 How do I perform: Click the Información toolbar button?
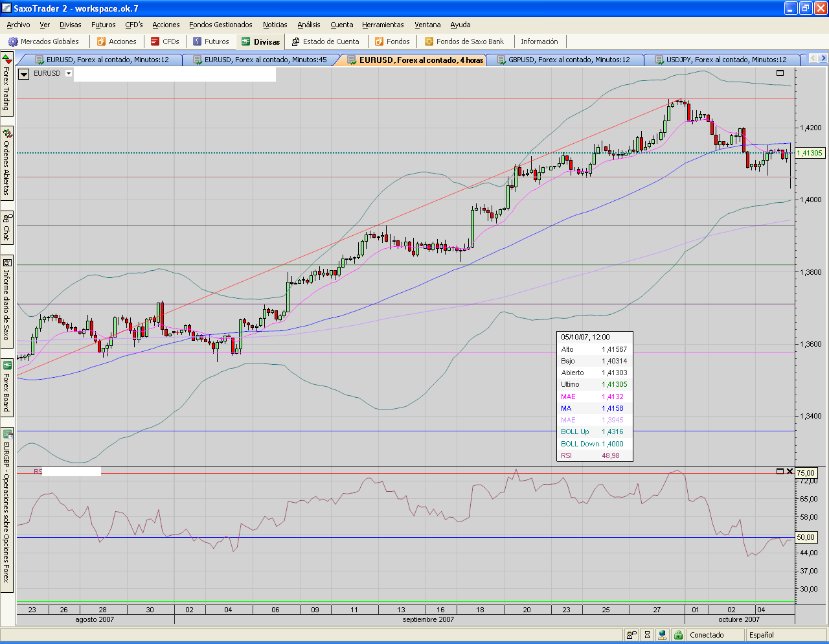coord(539,41)
